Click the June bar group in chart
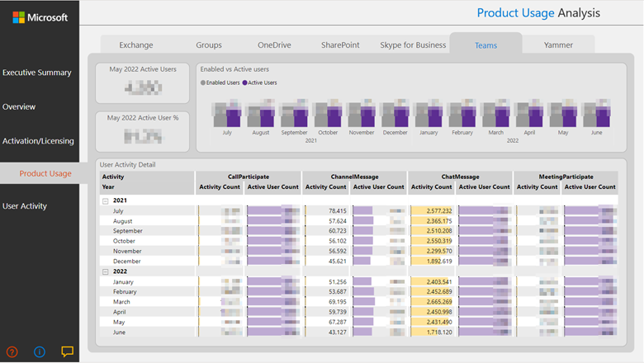The width and height of the screenshot is (644, 363). point(597,114)
